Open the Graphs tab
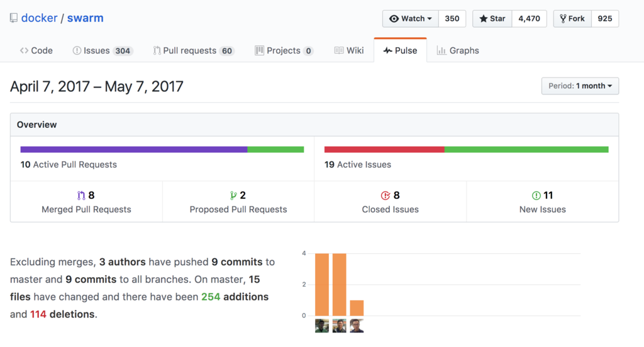The height and width of the screenshot is (347, 644). [x=458, y=50]
